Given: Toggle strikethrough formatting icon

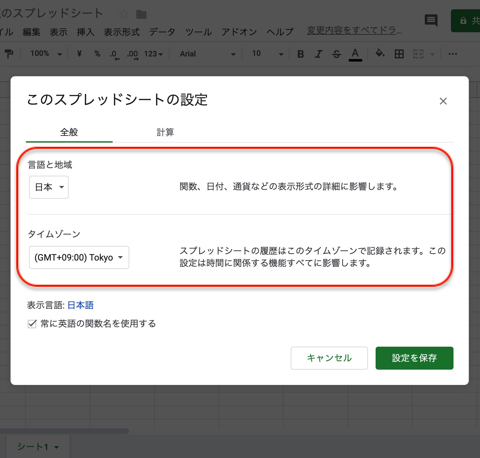Looking at the screenshot, I should 337,54.
